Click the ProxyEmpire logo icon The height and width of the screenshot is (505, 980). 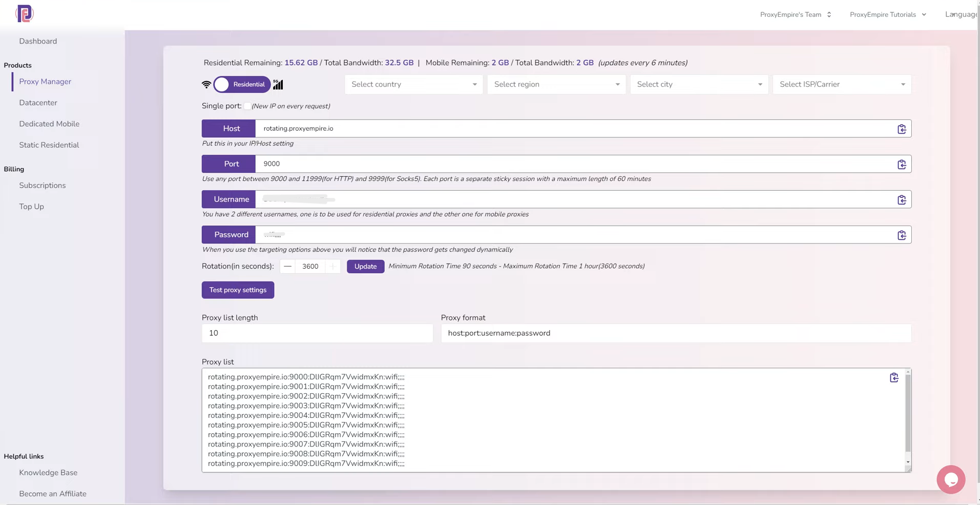24,13
